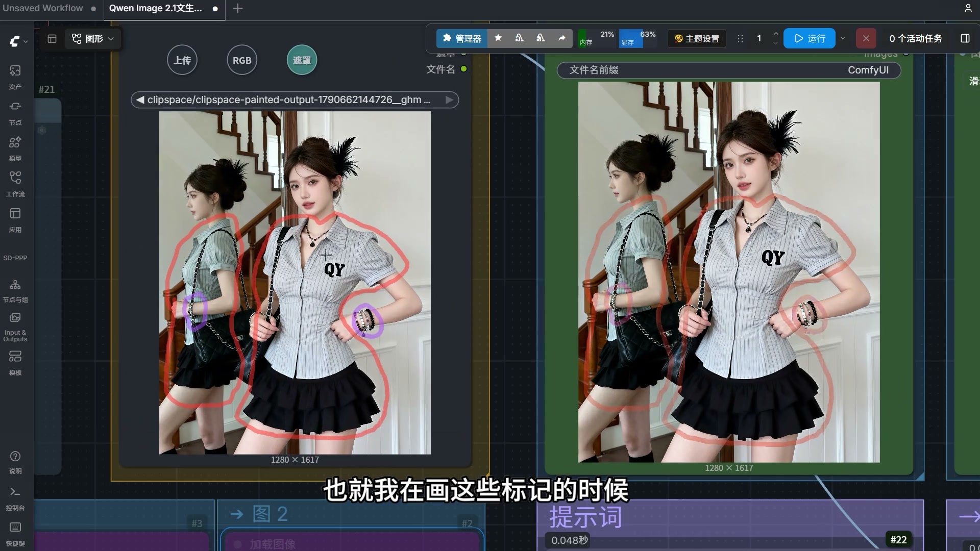The width and height of the screenshot is (980, 551).
Task: Select the RGB mode round button
Action: coord(242,60)
